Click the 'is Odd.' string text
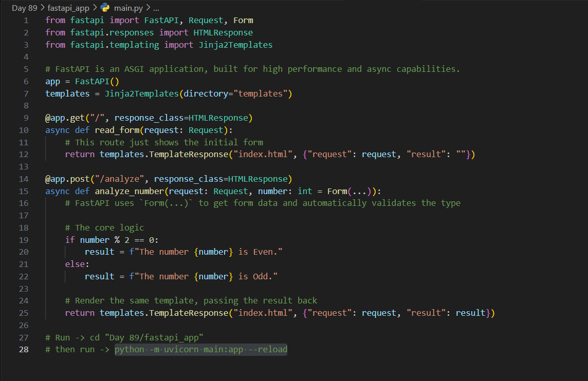588x381 pixels. [x=256, y=276]
